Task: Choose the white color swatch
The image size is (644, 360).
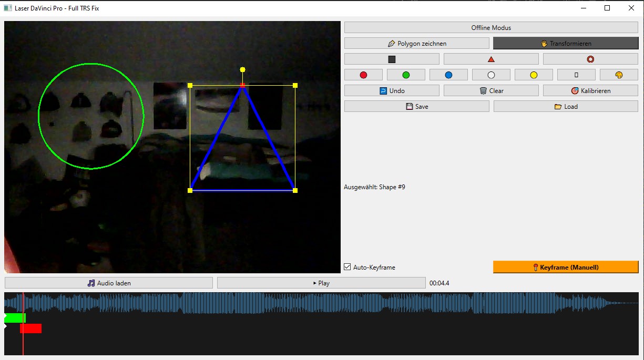Action: (x=491, y=75)
